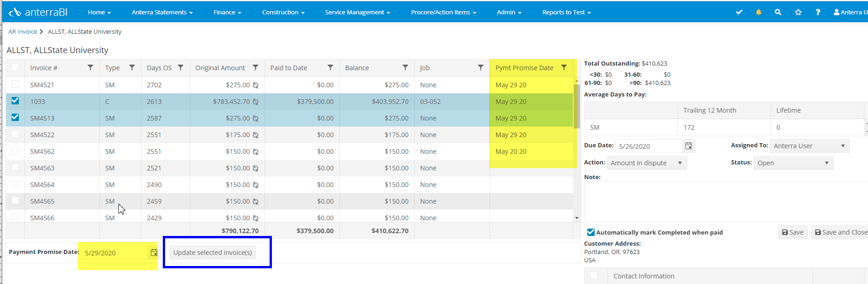Click the Save and Close button
Viewport: 868px width, 284px height.
pyautogui.click(x=841, y=232)
